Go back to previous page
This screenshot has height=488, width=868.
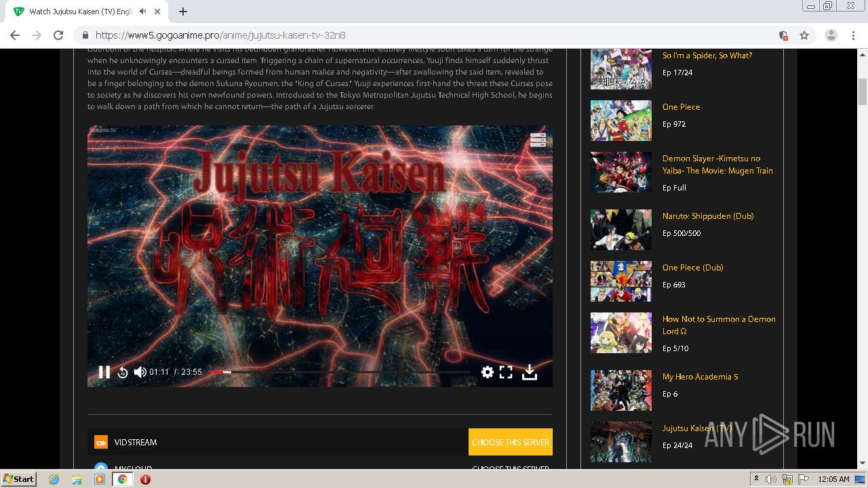pyautogui.click(x=15, y=35)
